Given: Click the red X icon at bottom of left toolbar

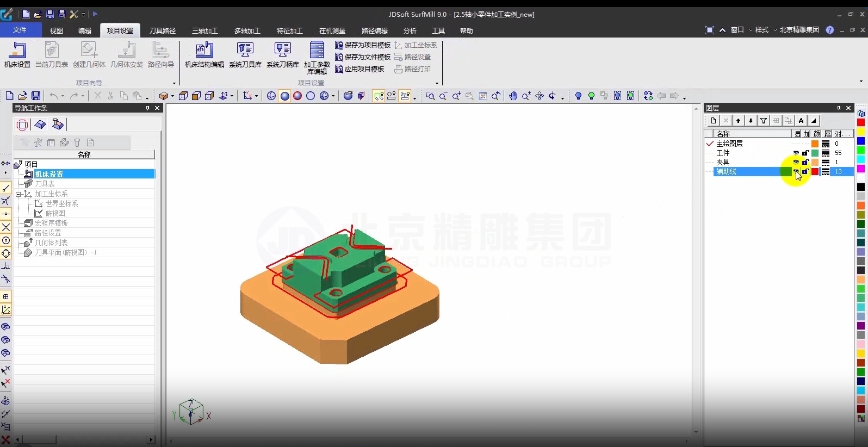Looking at the screenshot, I should pyautogui.click(x=5, y=440).
